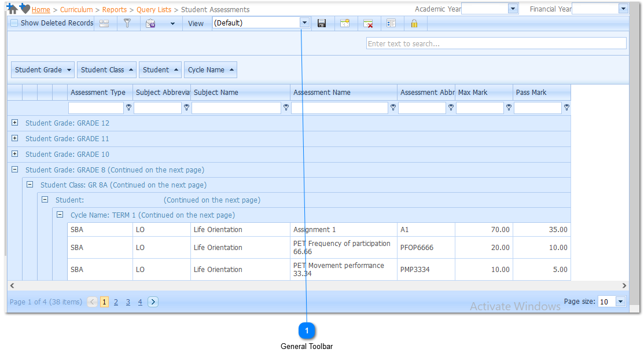Click the next page arrow button
Image resolution: width=644 pixels, height=360 pixels.
pos(153,302)
